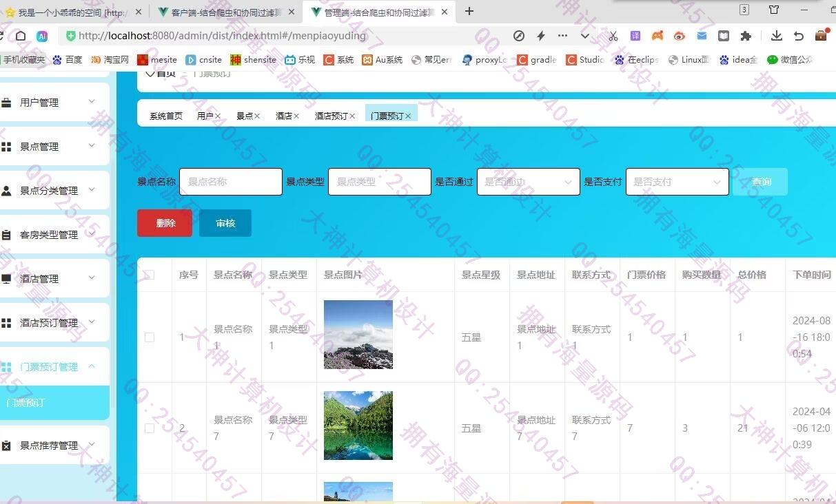Close the 酒店预订 page tab
Screen dimensions: 836x504
pyautogui.click(x=352, y=116)
